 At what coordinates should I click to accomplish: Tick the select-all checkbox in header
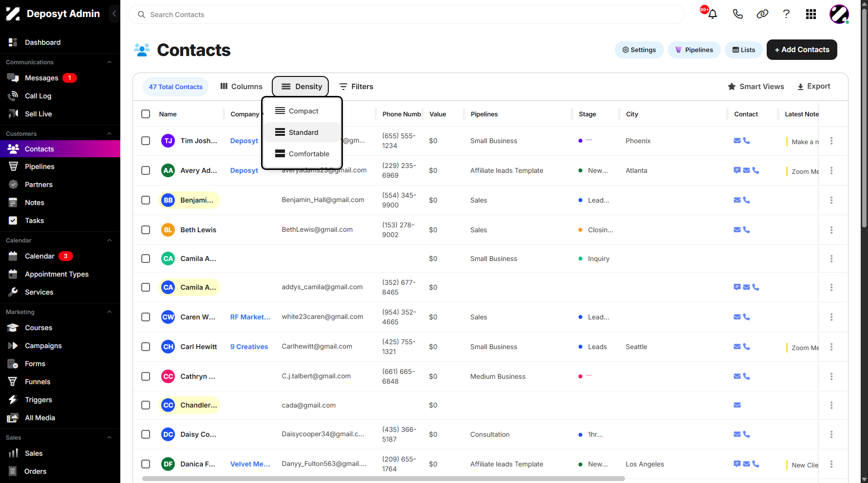146,114
